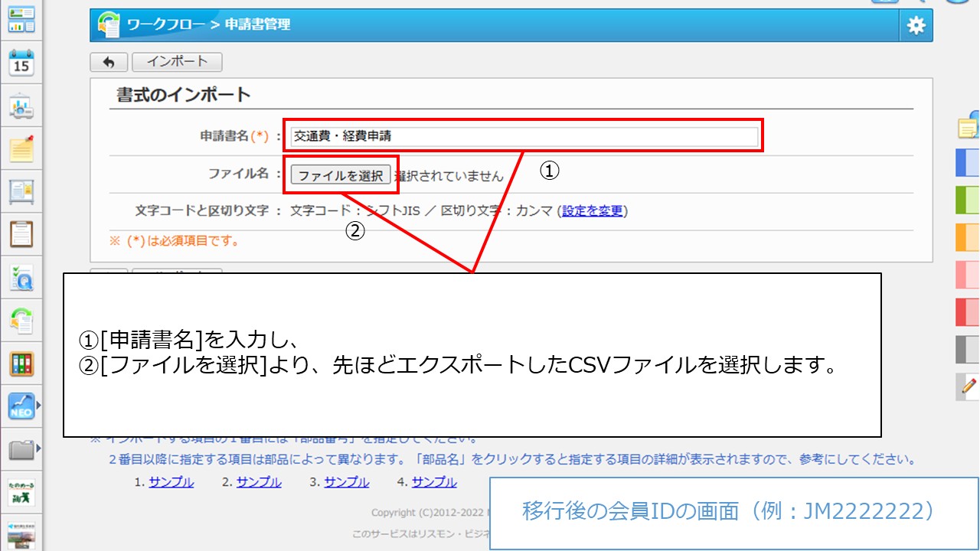Select the blue color sticky tab
Viewport: 980px width, 551px height.
(968, 162)
